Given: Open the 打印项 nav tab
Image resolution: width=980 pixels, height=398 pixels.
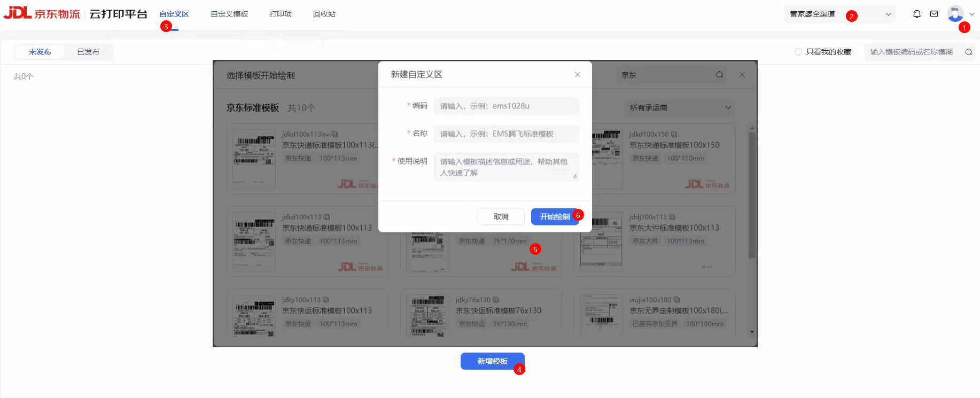Looking at the screenshot, I should pyautogui.click(x=281, y=14).
